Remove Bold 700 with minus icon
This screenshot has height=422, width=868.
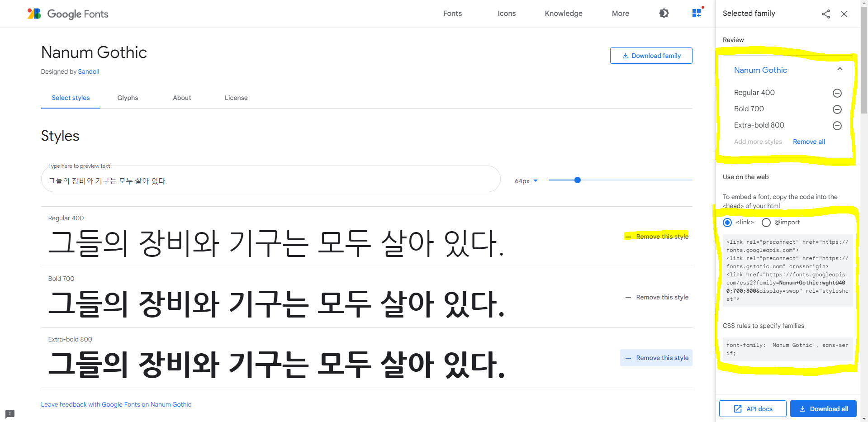[837, 109]
